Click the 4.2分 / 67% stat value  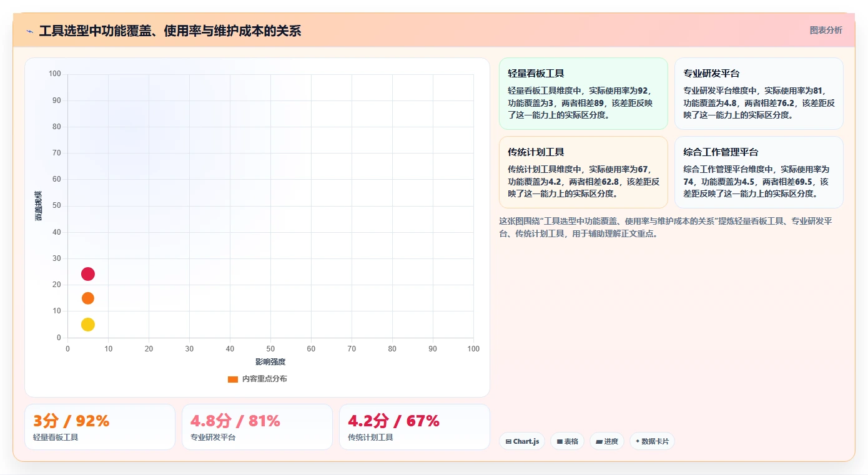[394, 421]
